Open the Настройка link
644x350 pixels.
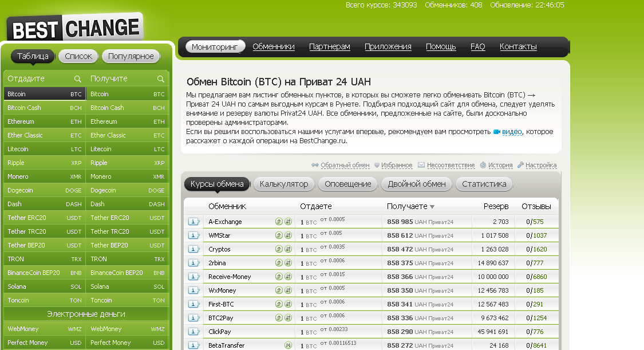(541, 165)
